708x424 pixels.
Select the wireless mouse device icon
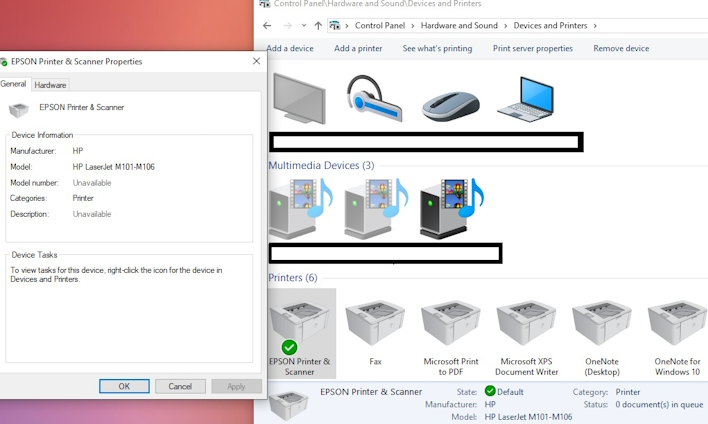[450, 106]
